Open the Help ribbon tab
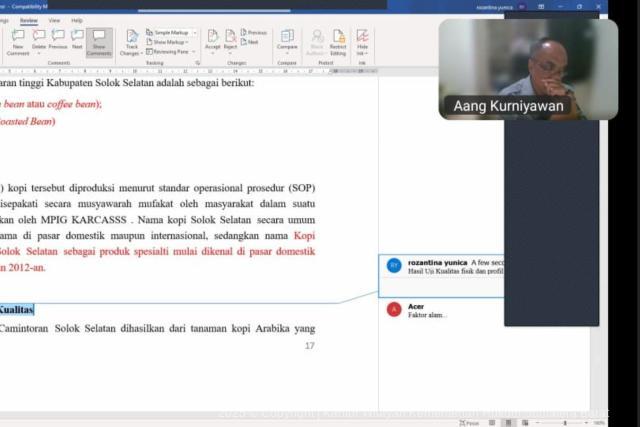The width and height of the screenshot is (640, 427). pyautogui.click(x=77, y=19)
